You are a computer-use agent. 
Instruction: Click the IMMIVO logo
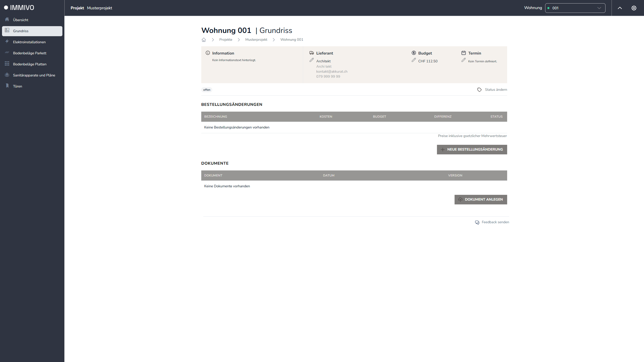click(19, 8)
